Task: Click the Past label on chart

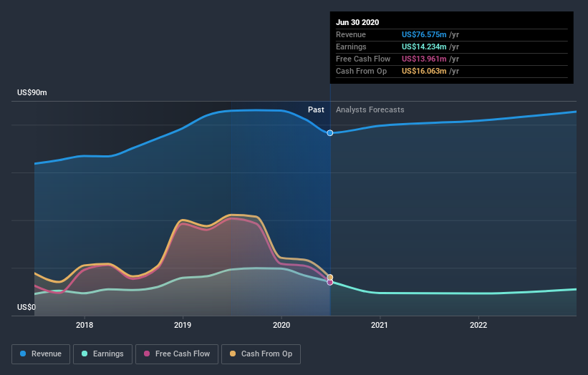Action: click(x=316, y=109)
